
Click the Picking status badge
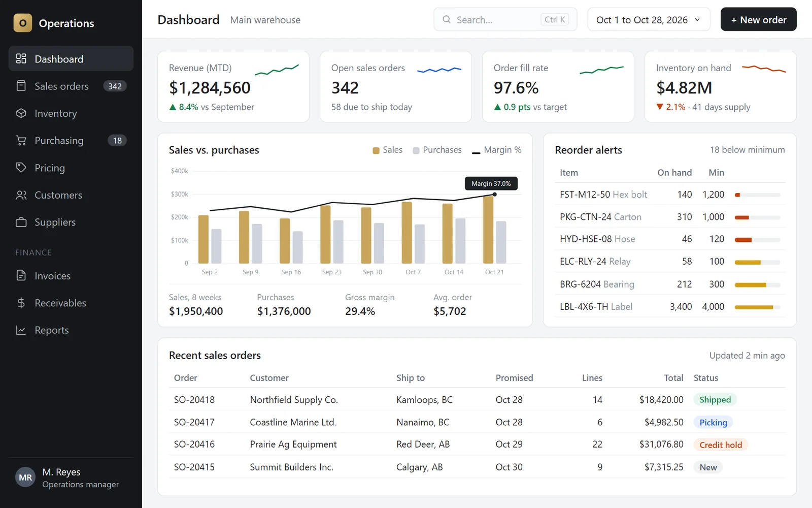pos(713,422)
